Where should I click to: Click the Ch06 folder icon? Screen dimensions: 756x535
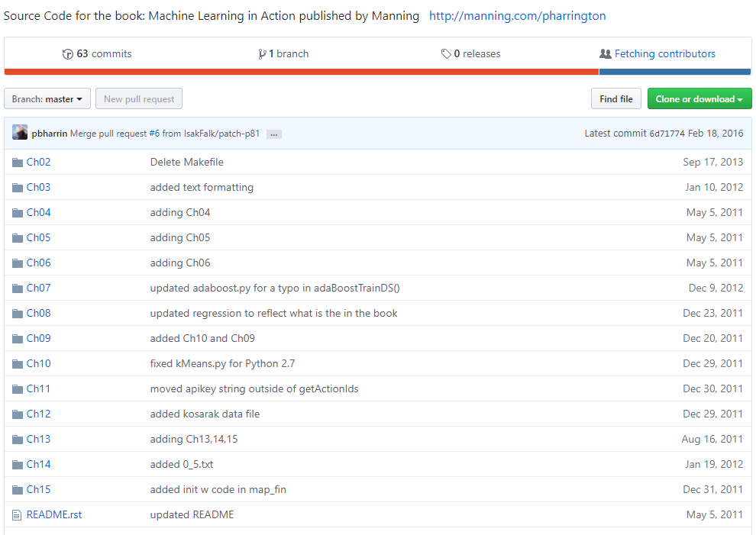coord(18,263)
